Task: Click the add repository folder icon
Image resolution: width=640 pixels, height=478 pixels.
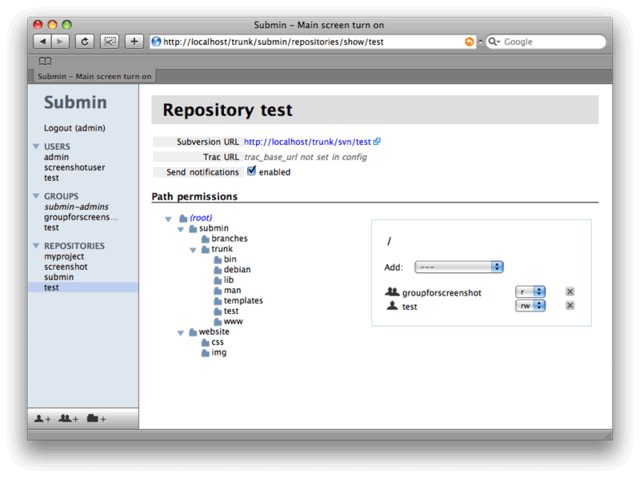Action: (96, 419)
